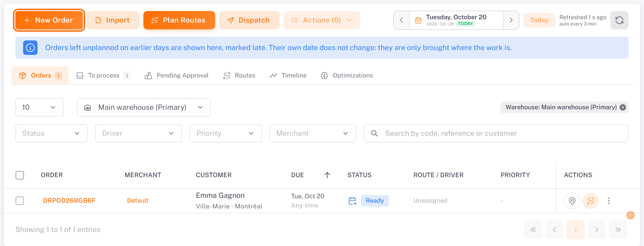Expand the Actions (0) dropdown
This screenshot has width=644, height=246.
pos(322,20)
